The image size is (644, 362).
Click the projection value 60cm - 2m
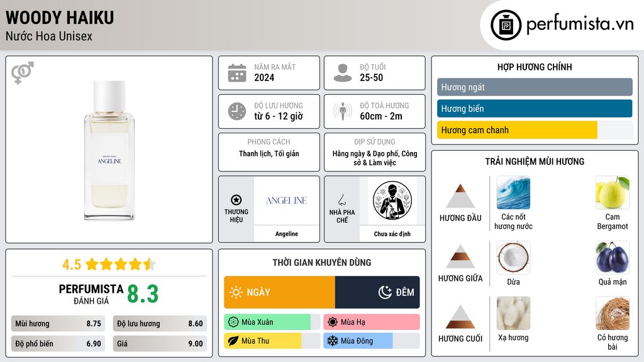point(380,116)
